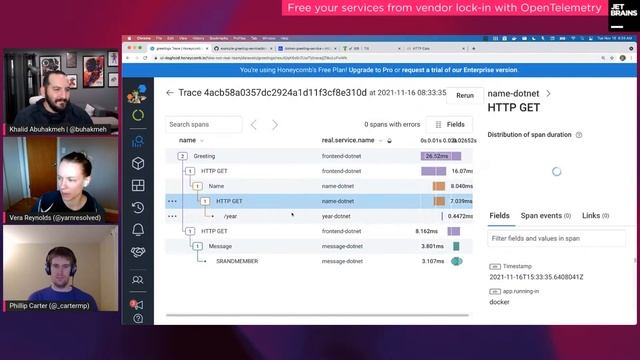Open the real.service.name column dropdown arrow
The image size is (640, 360).
(x=380, y=141)
